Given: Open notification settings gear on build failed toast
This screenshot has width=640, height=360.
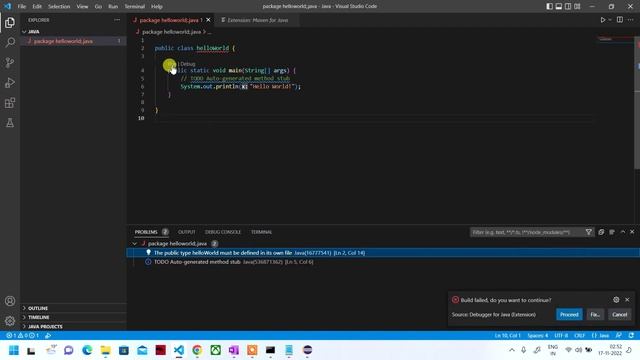Looking at the screenshot, I should click(616, 300).
